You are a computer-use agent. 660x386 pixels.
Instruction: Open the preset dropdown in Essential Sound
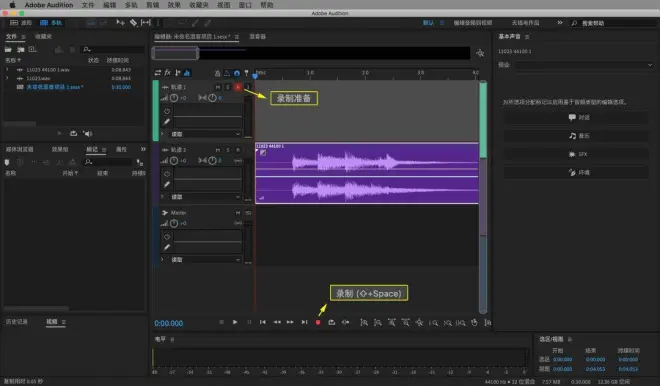pos(584,65)
